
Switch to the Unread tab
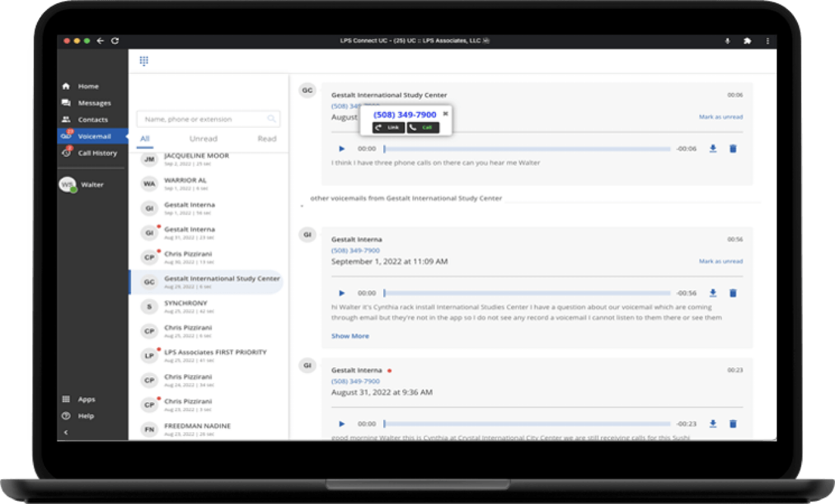pyautogui.click(x=203, y=139)
